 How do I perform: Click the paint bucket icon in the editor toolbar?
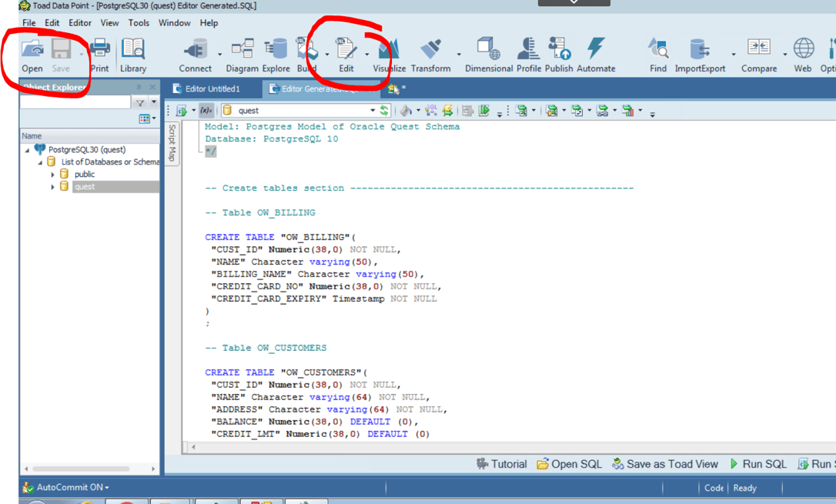406,110
